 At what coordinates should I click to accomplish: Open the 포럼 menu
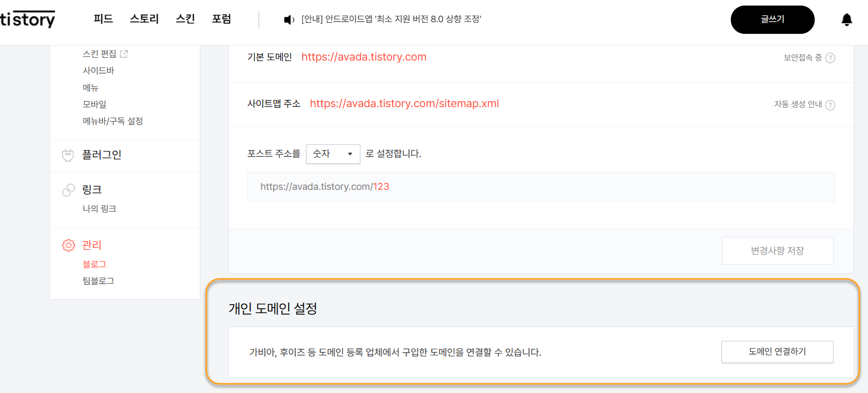click(x=222, y=18)
